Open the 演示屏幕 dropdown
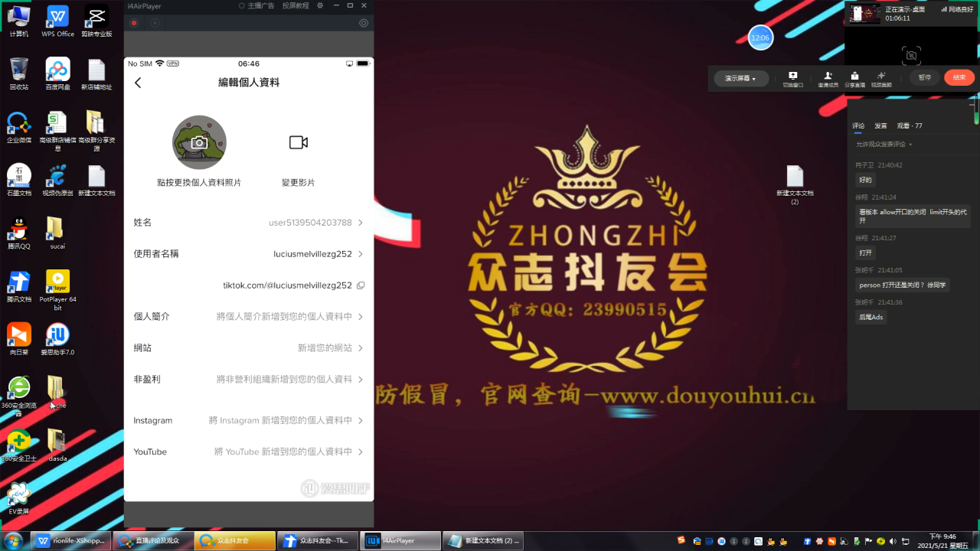Viewport: 980px width, 551px height. point(740,78)
